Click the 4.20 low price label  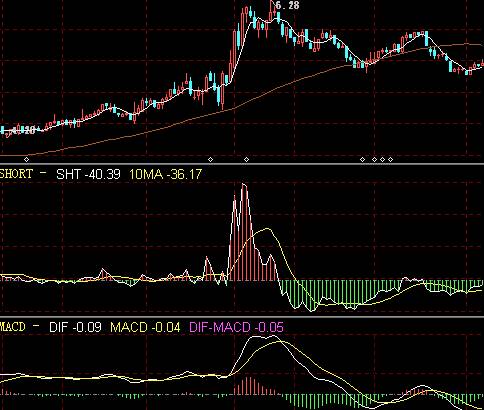pyautogui.click(x=24, y=130)
